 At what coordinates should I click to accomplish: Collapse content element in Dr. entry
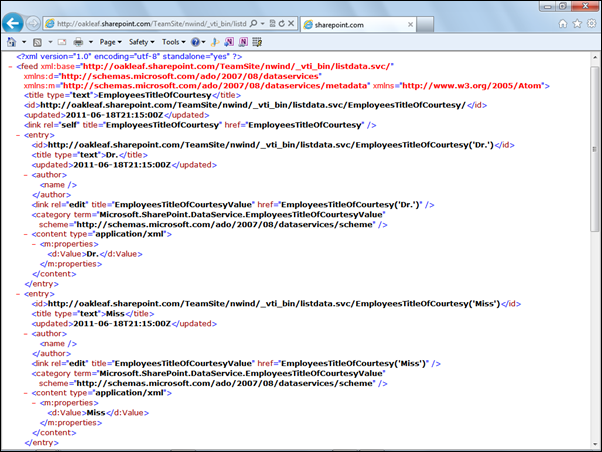25,234
